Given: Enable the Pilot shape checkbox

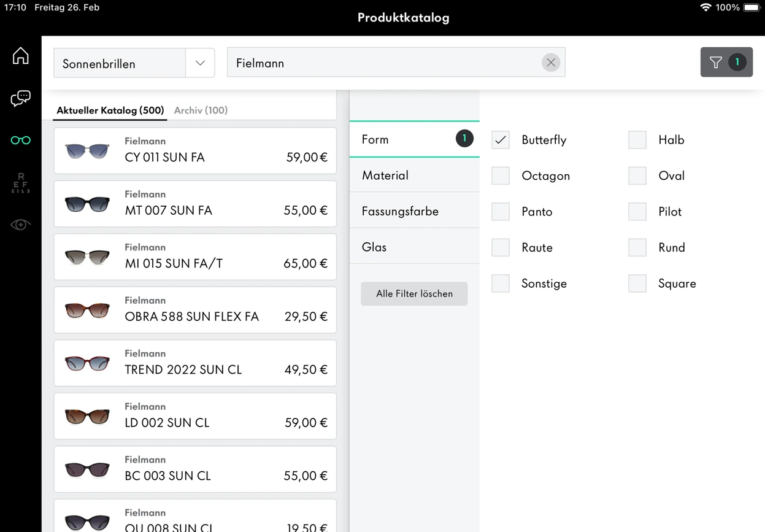Looking at the screenshot, I should tap(637, 212).
